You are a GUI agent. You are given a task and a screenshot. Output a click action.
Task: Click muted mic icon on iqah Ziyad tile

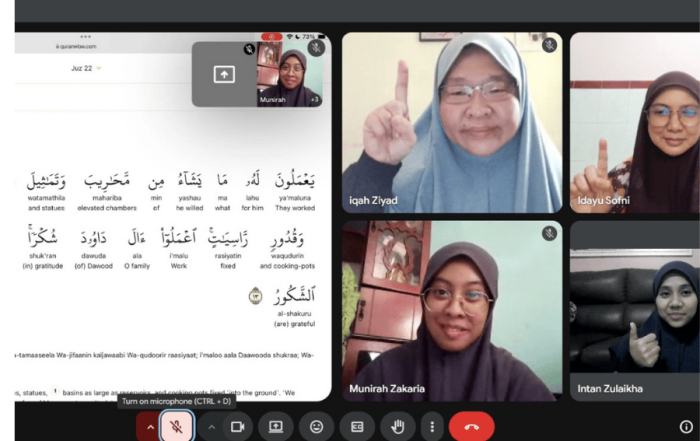coord(549,45)
